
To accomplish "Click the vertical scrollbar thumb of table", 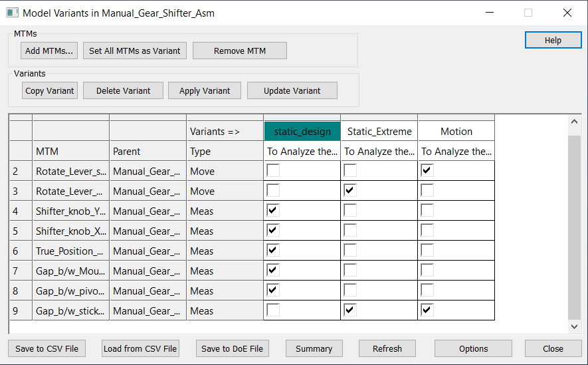I will (574, 227).
